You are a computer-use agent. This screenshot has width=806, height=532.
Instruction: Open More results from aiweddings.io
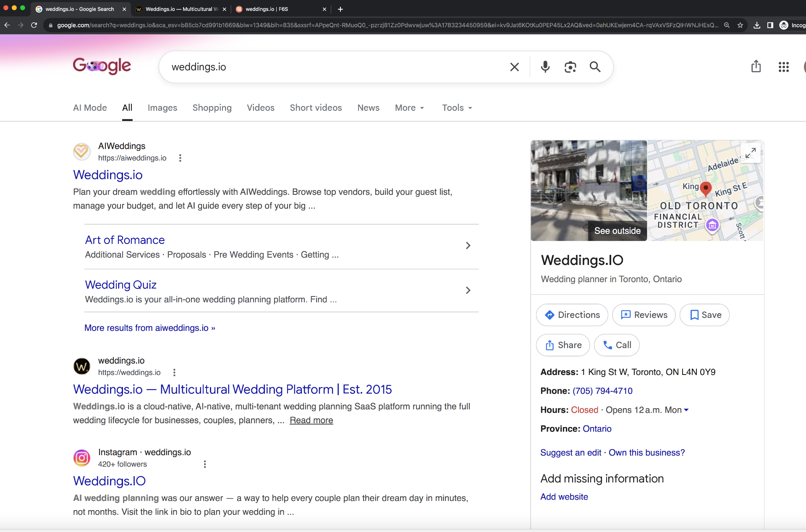coord(150,328)
